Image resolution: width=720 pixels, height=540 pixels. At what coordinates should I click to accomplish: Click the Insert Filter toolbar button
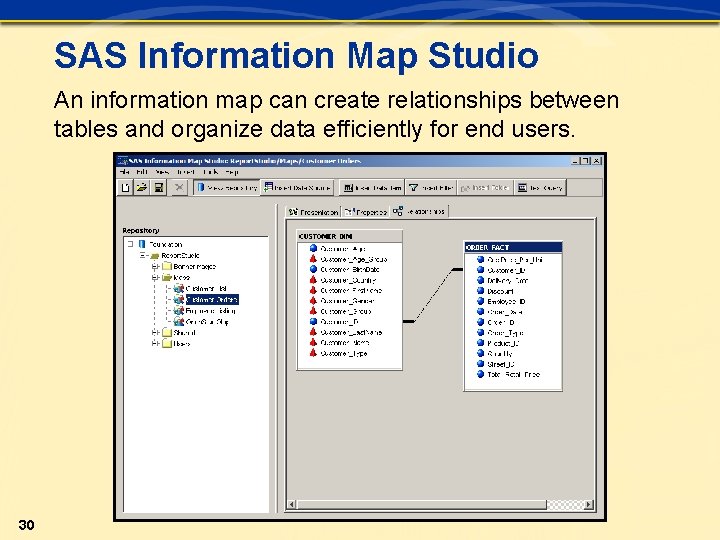[x=431, y=187]
